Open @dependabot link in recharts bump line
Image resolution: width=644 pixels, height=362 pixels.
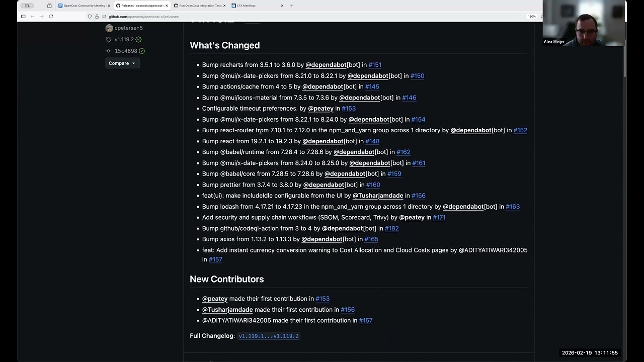pyautogui.click(x=326, y=65)
